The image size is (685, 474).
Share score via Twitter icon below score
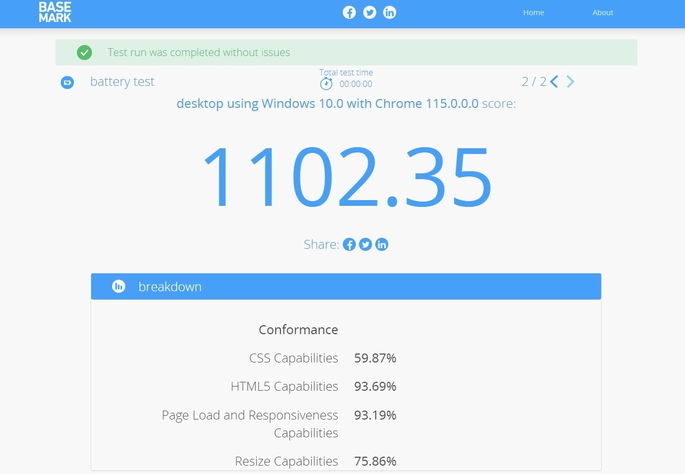(366, 244)
